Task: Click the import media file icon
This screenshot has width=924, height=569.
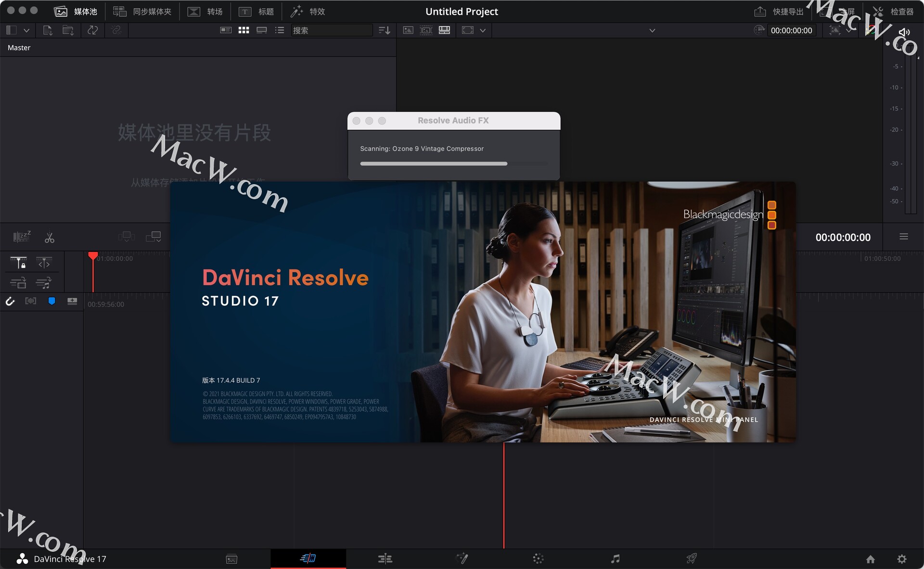Action: tap(48, 30)
